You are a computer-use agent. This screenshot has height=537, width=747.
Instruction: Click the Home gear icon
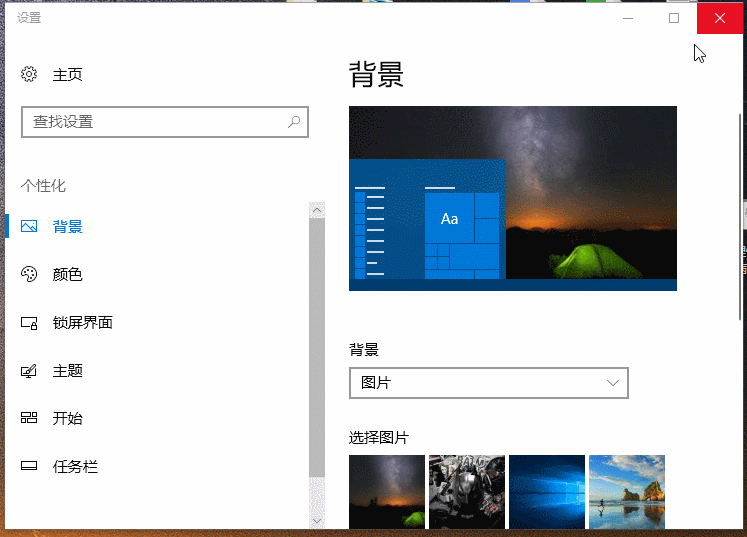[29, 75]
